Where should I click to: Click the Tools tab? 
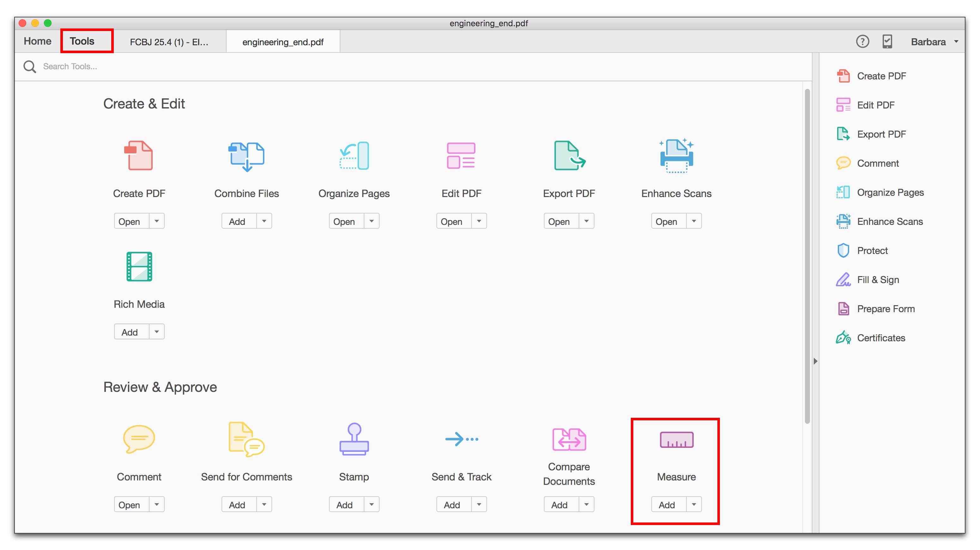(x=83, y=40)
